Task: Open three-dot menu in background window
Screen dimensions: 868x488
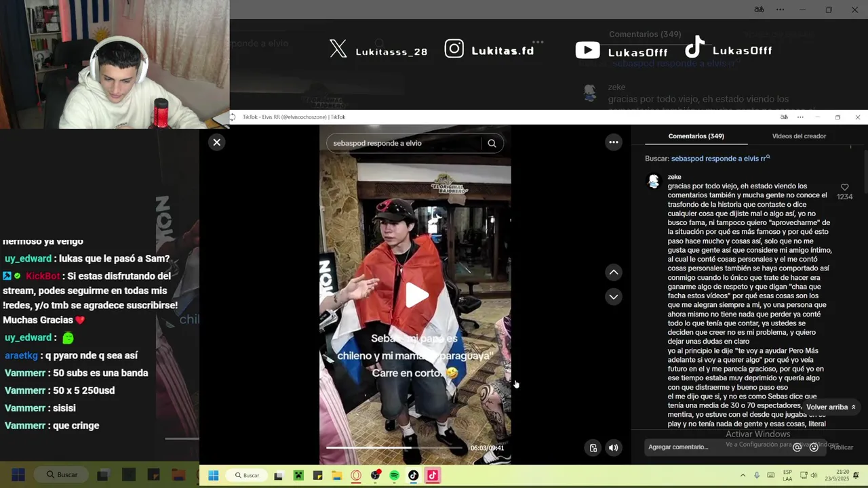Action: 780,9
